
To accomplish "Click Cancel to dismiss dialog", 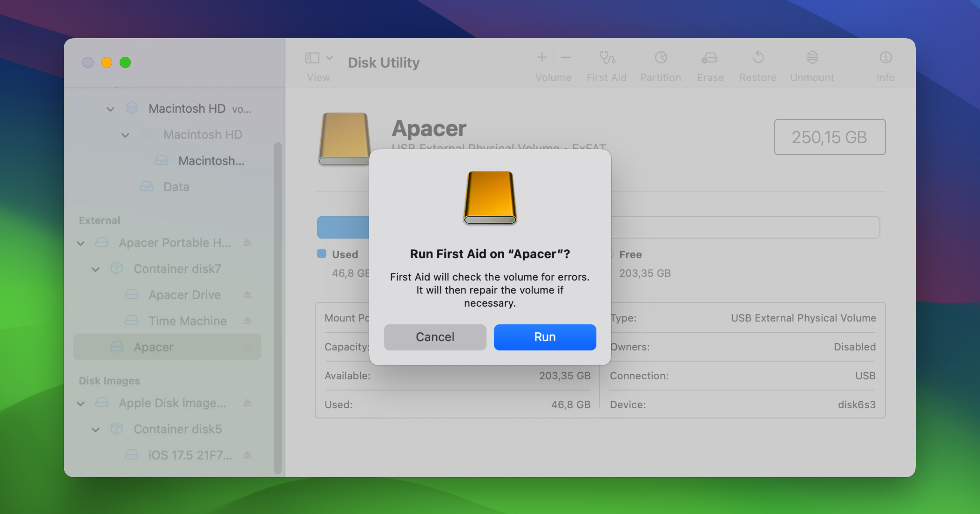I will (x=435, y=336).
